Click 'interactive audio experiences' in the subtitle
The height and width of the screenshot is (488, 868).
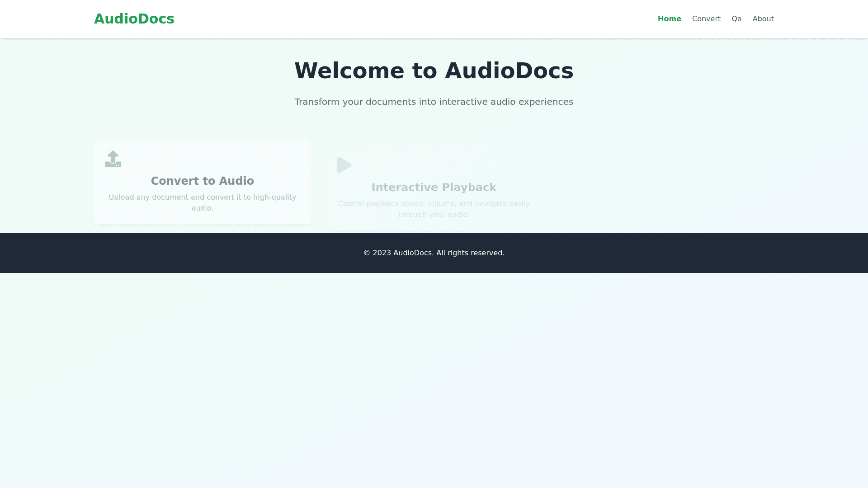[x=506, y=102]
